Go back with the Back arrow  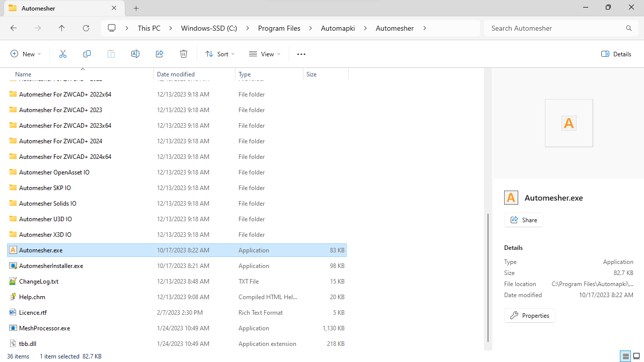tap(14, 28)
